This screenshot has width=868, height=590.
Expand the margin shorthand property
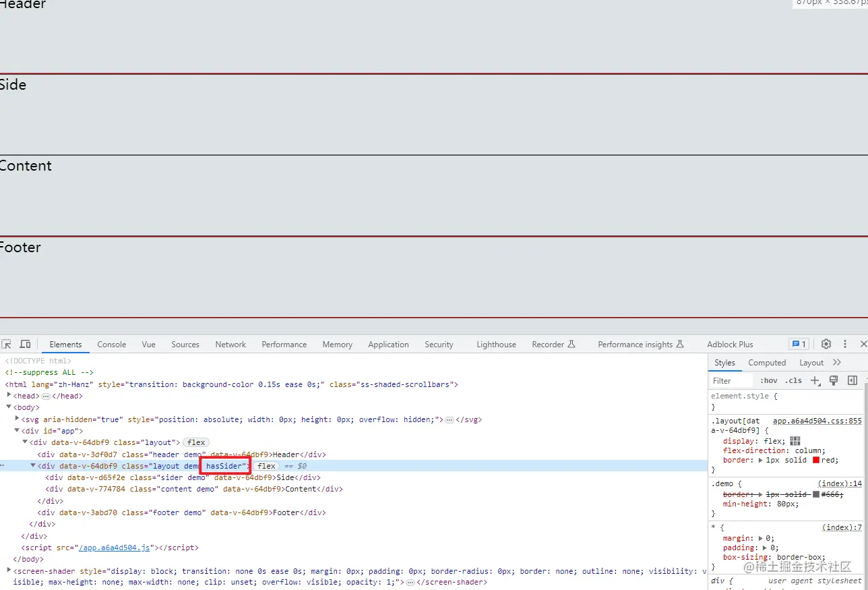(761, 538)
